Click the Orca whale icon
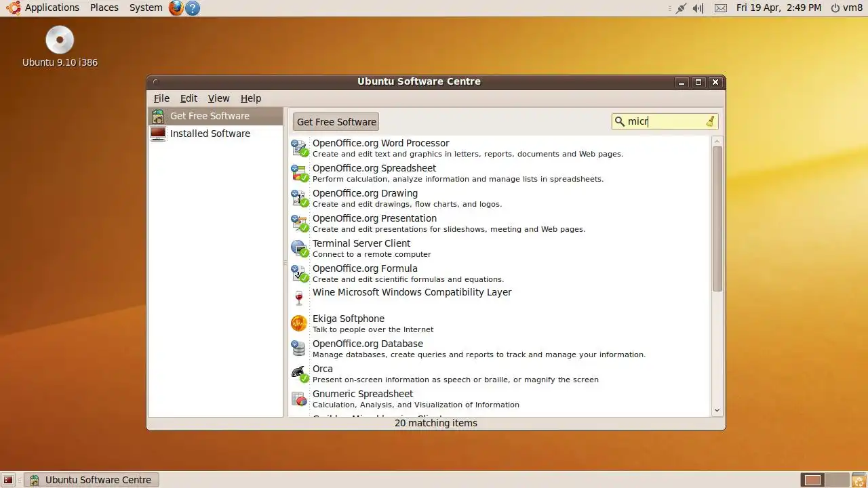 [299, 373]
